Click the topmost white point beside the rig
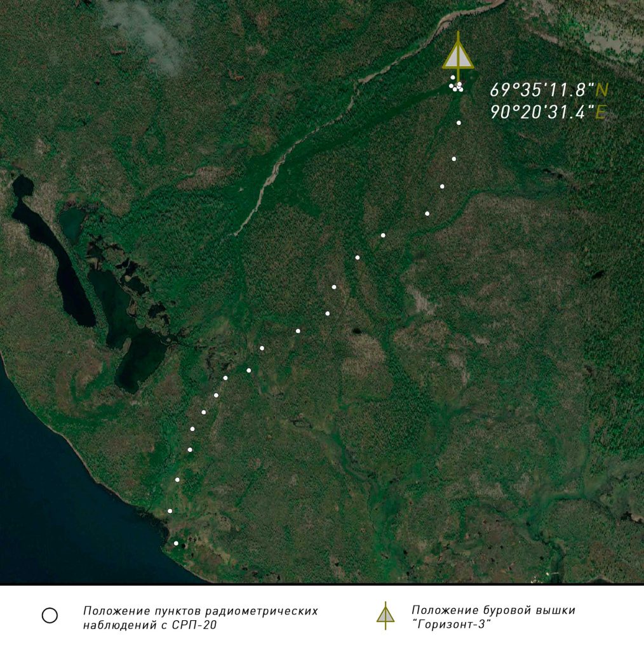 (453, 77)
